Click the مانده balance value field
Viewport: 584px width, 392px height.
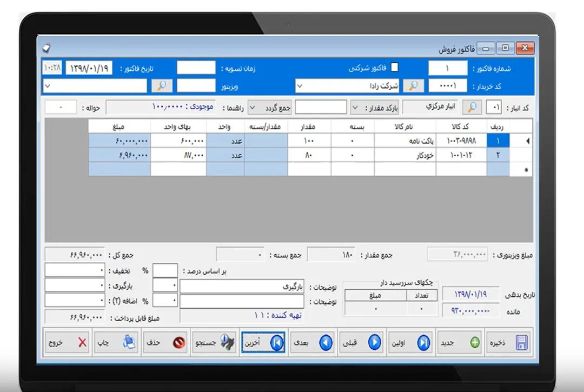pyautogui.click(x=470, y=310)
